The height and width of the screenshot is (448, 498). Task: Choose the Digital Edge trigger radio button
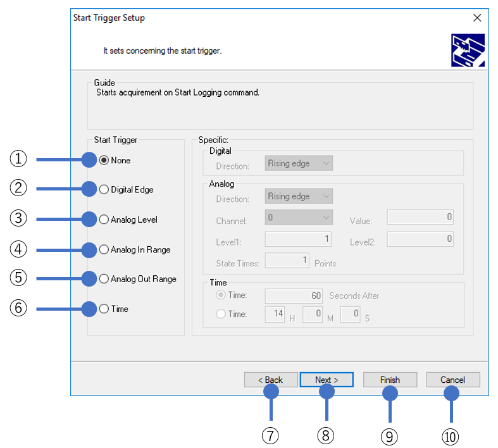[x=104, y=189]
